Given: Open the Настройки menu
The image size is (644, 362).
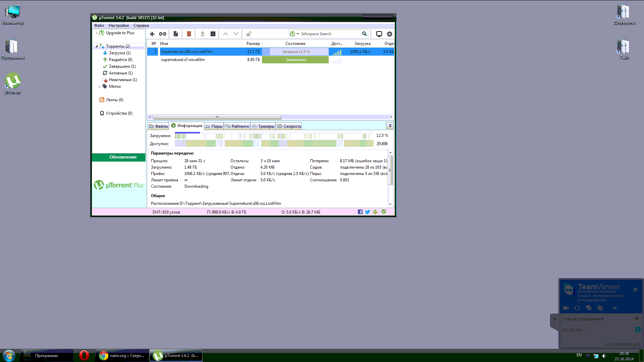Looking at the screenshot, I should click(x=118, y=25).
